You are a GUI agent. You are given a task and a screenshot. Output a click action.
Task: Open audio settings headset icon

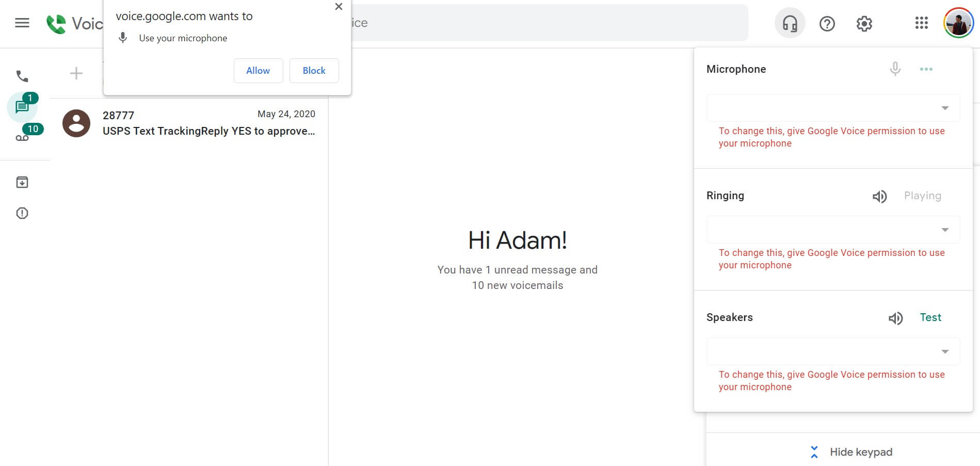click(790, 24)
